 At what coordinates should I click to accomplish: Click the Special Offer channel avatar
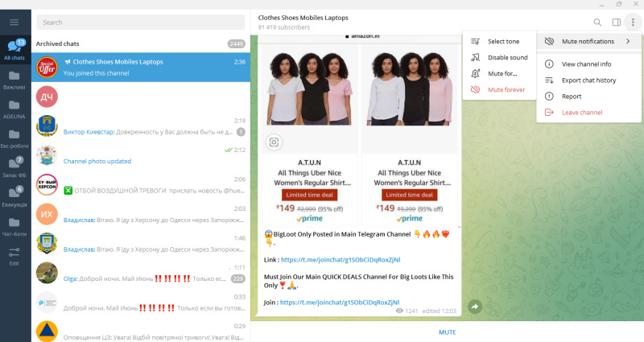[47, 68]
